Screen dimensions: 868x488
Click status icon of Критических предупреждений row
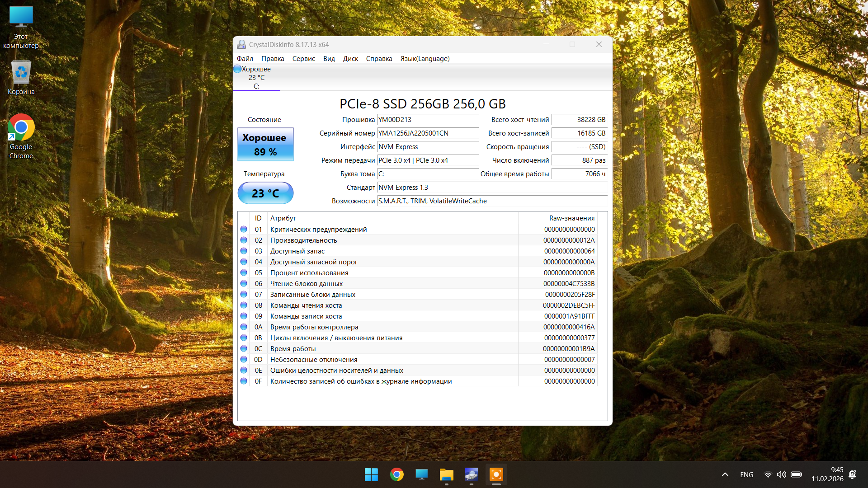pos(244,230)
